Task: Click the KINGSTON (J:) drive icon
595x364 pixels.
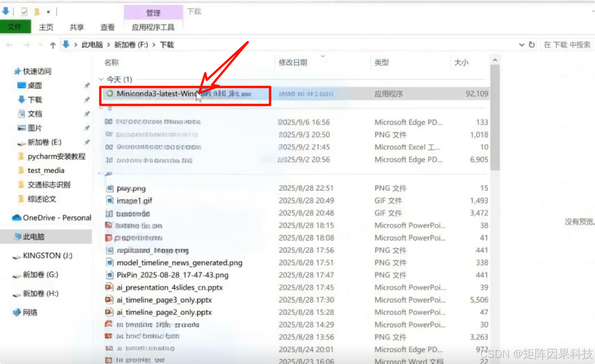Action: point(17,256)
